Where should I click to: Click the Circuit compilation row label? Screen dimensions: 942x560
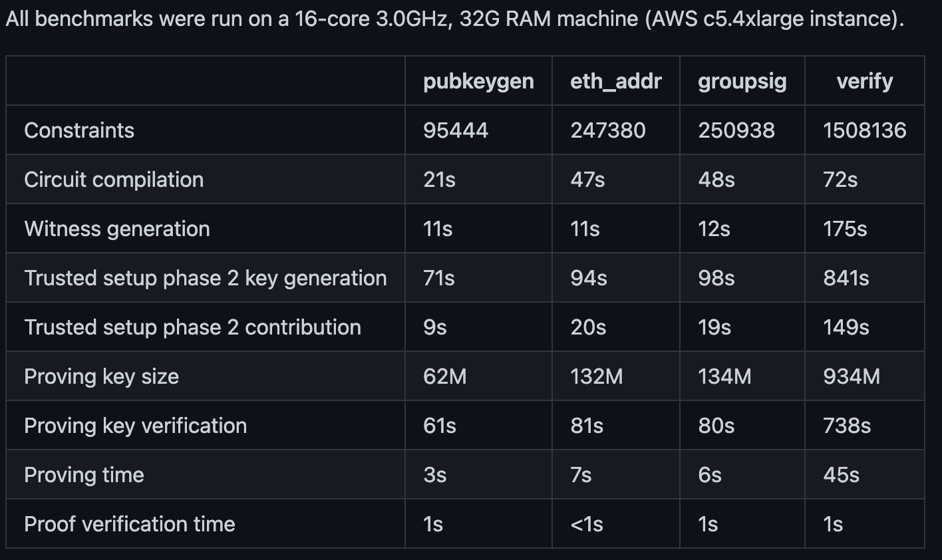tap(114, 180)
